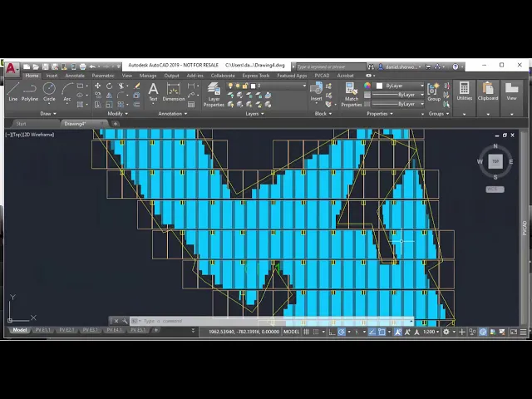The width and height of the screenshot is (532, 399).
Task: Toggle ortho mode in status bar
Action: [x=332, y=332]
